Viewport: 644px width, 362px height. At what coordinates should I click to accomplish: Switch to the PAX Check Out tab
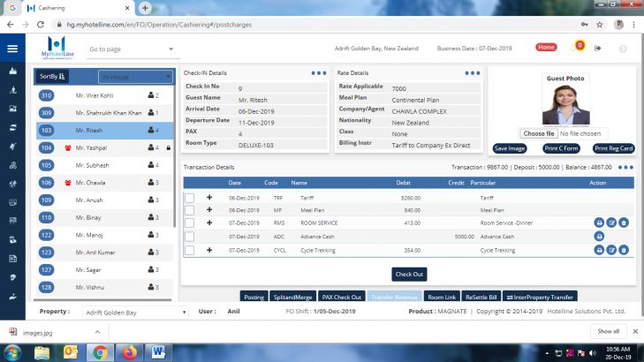341,298
